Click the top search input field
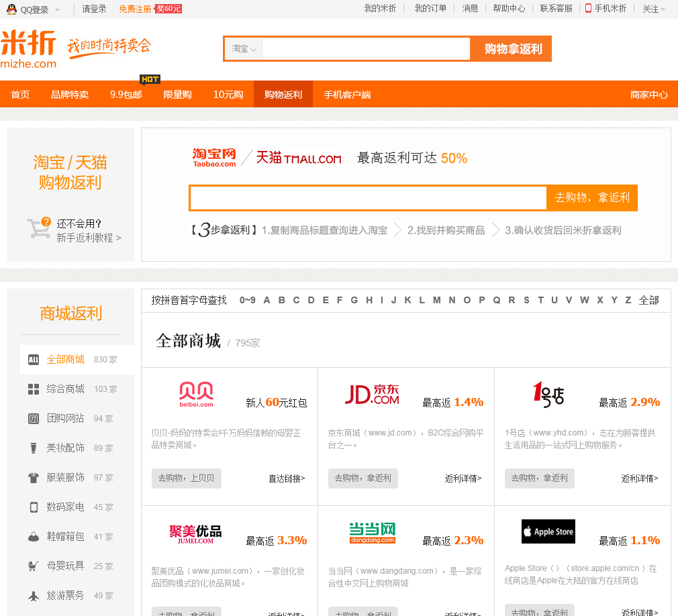The height and width of the screenshot is (616, 678). (366, 49)
